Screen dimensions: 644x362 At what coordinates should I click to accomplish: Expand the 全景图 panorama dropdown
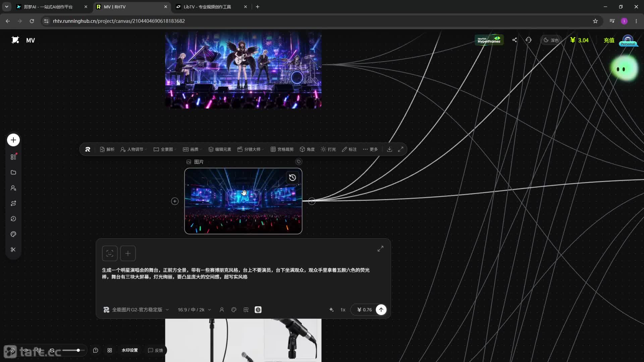(165, 149)
